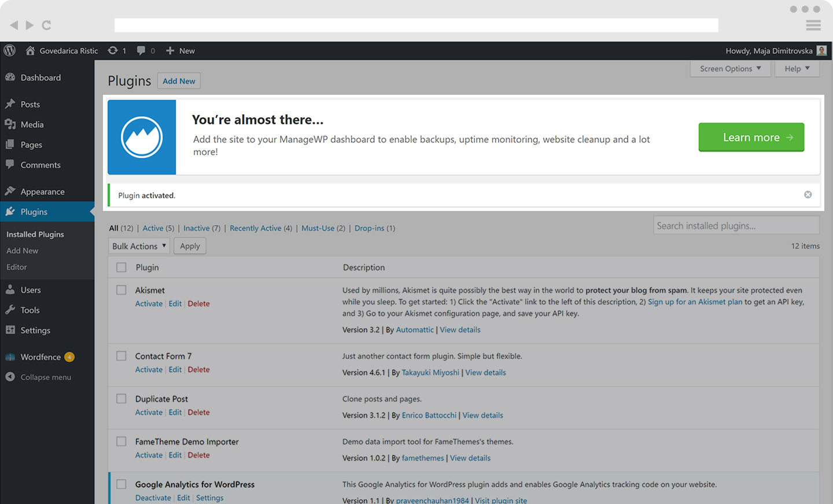
Task: Open Installed Plugins submenu item
Action: [x=35, y=234]
